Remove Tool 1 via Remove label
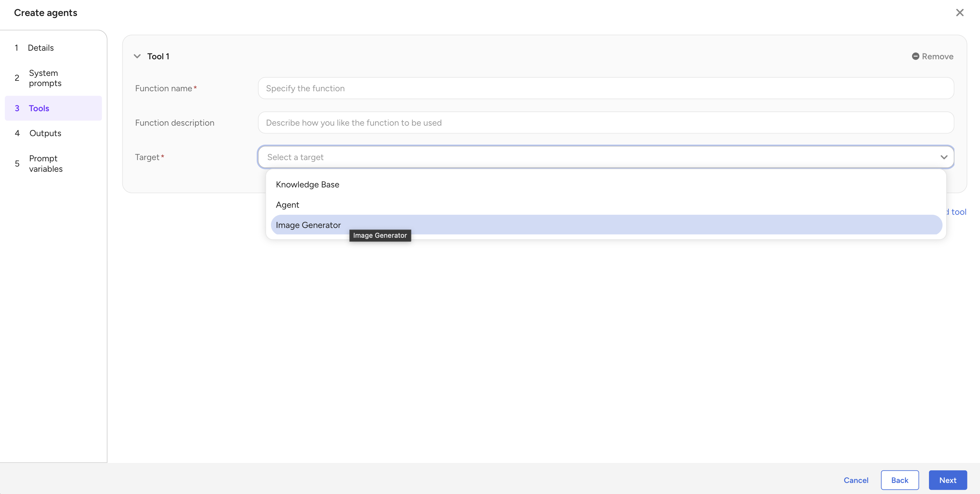This screenshot has width=980, height=494. 937,56
